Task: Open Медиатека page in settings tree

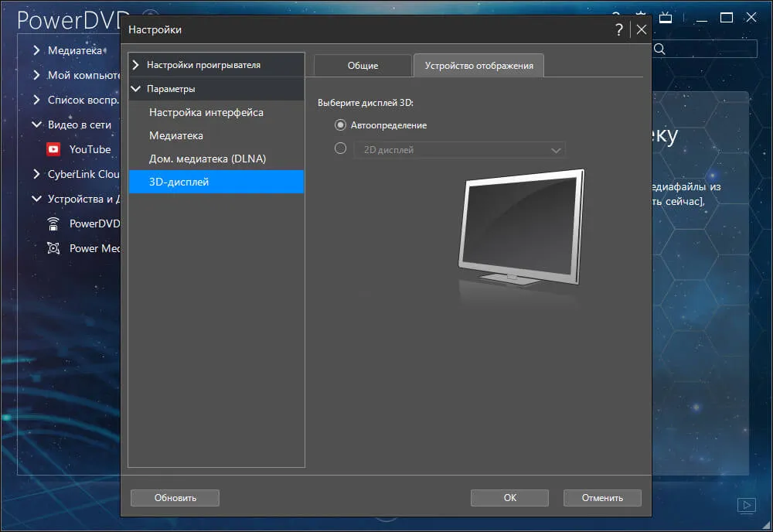Action: click(216, 135)
